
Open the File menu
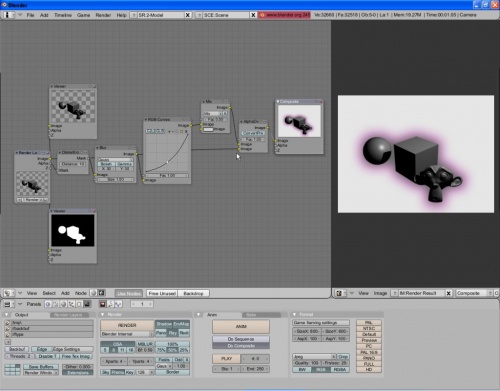coord(30,15)
